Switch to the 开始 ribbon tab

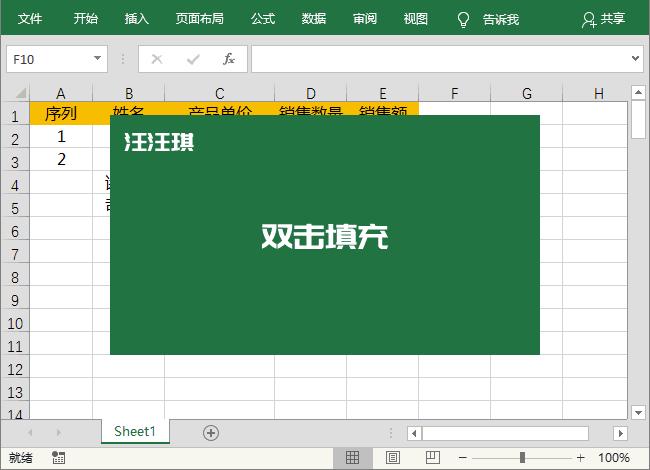pos(86,19)
